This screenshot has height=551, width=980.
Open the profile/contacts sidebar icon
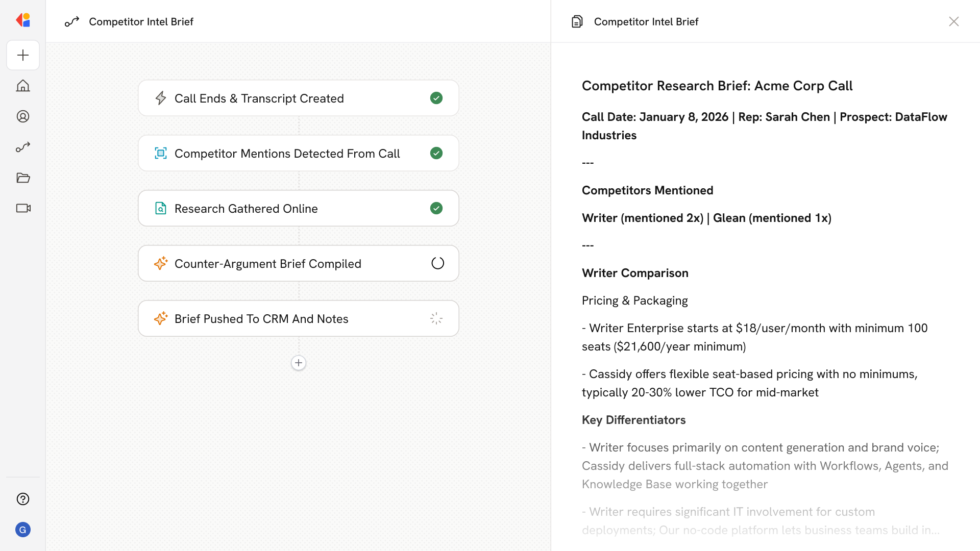click(x=23, y=116)
